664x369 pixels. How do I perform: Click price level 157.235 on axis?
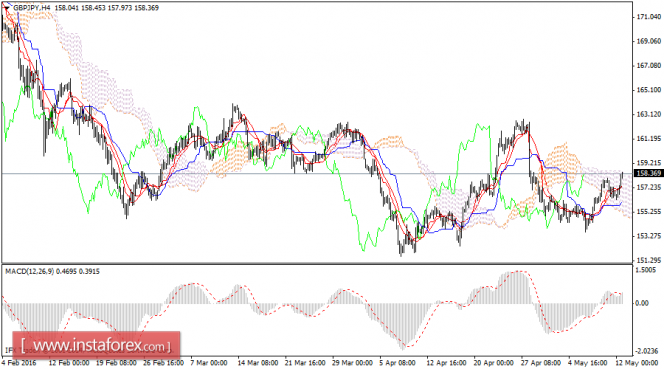click(x=649, y=187)
